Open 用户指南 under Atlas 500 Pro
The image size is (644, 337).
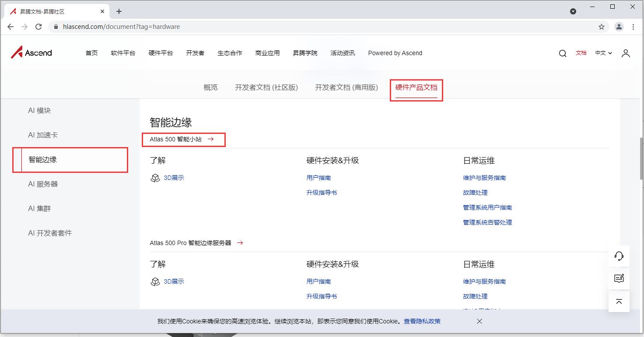click(x=318, y=282)
